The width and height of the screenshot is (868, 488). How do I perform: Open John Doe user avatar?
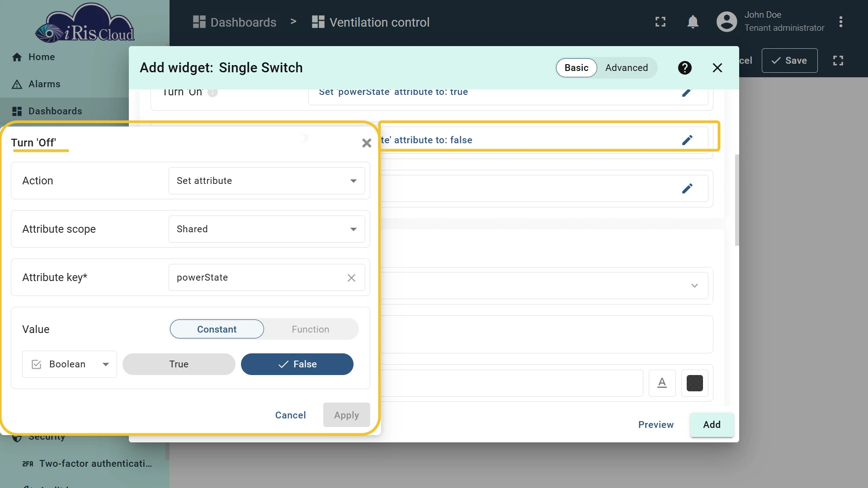click(726, 22)
